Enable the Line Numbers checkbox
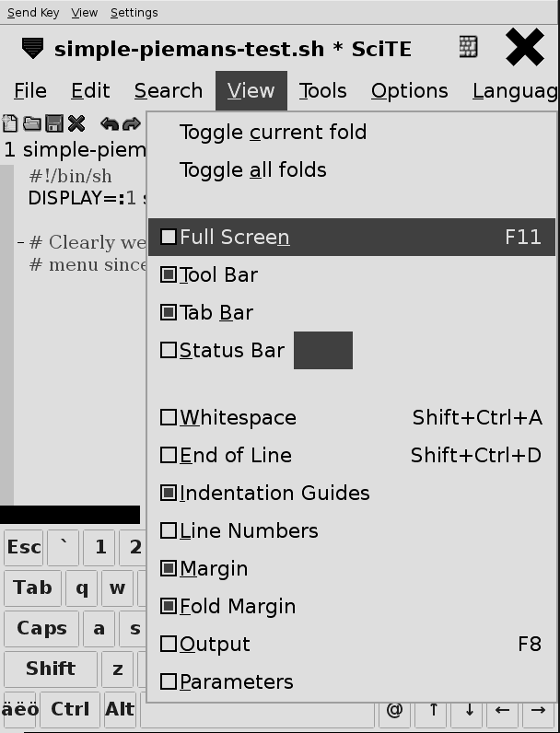Image resolution: width=560 pixels, height=733 pixels. point(169,530)
